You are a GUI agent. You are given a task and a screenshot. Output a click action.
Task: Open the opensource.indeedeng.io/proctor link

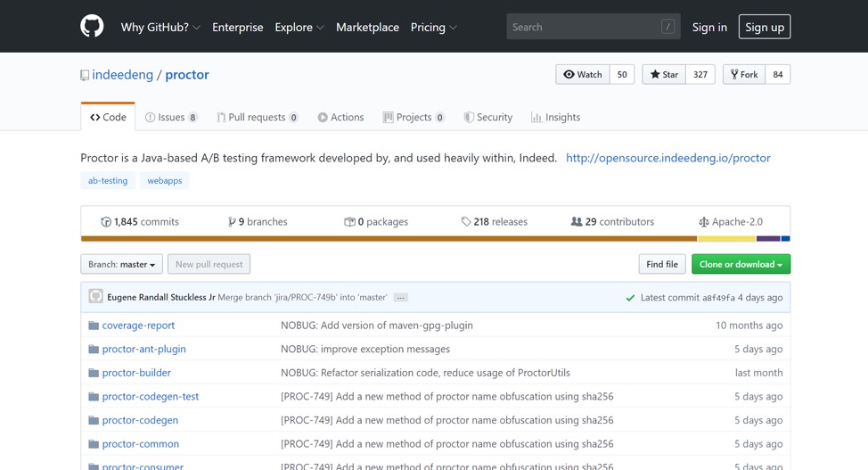point(668,158)
